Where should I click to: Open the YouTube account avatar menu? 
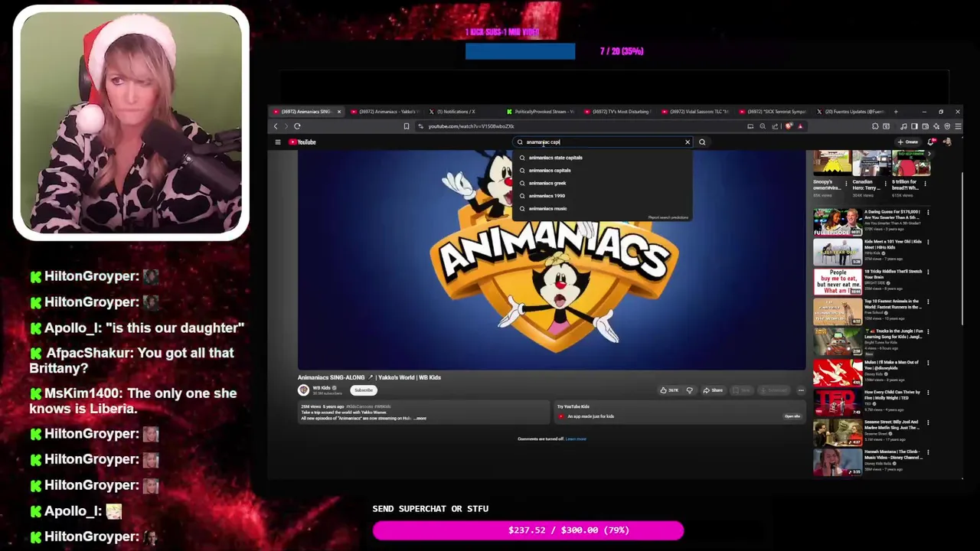[x=947, y=142]
